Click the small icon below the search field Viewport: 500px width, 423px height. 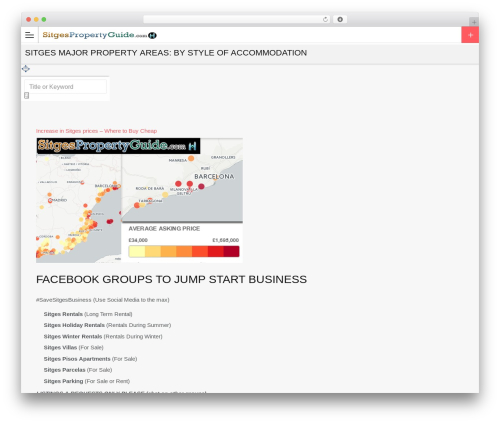27,96
